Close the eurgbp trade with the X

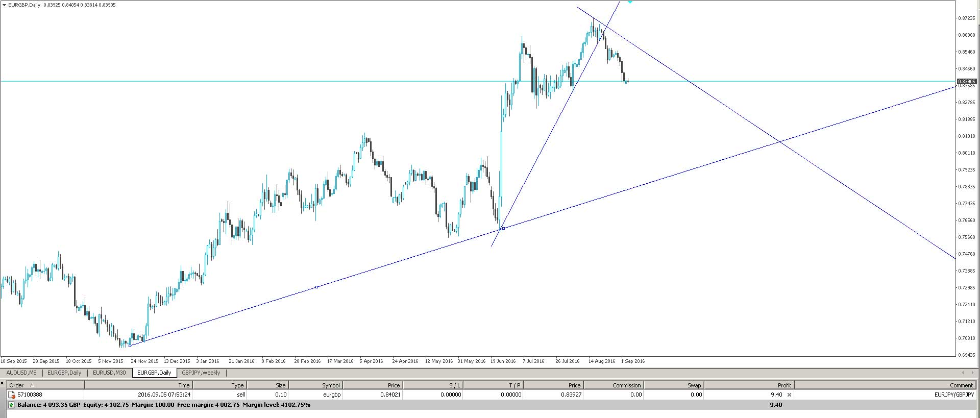789,395
